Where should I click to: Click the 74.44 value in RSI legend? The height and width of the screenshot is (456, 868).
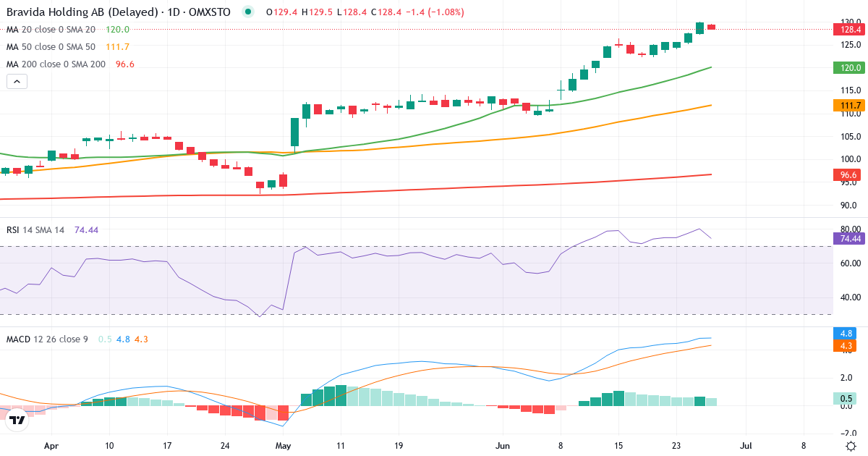86,229
